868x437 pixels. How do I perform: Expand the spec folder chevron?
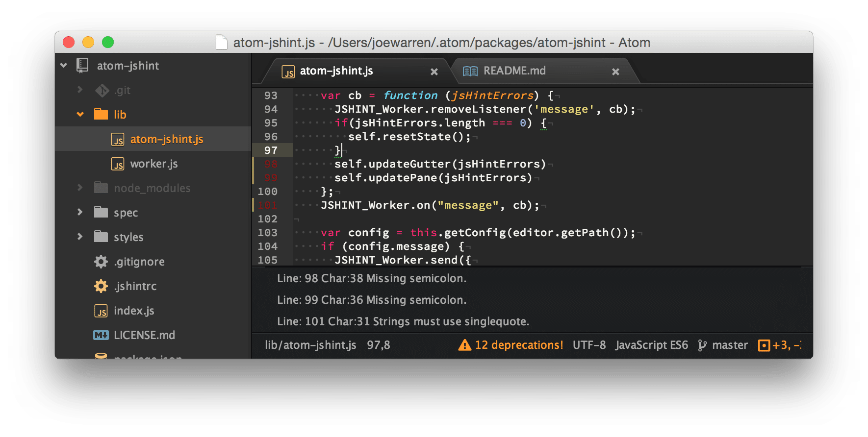80,212
